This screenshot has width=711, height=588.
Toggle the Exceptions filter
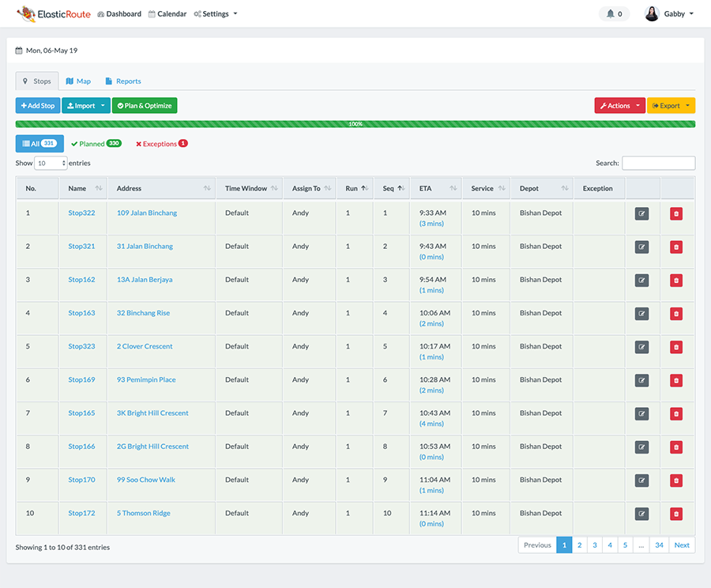coord(161,144)
